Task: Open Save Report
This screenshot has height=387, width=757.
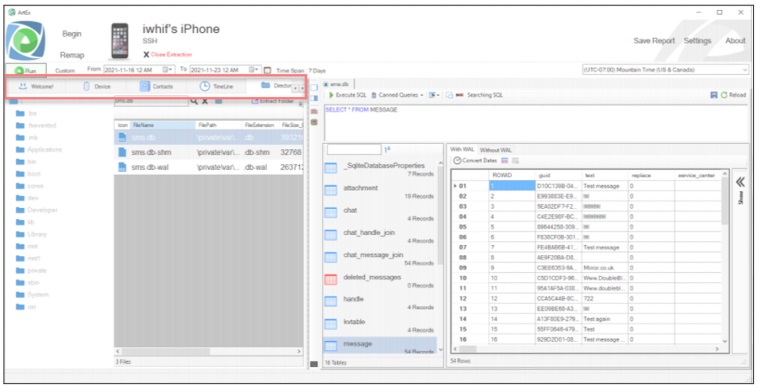Action: coord(654,41)
